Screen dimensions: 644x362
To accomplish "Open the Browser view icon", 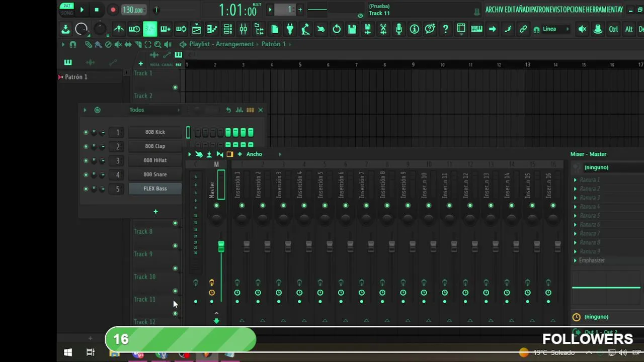I will tap(259, 29).
